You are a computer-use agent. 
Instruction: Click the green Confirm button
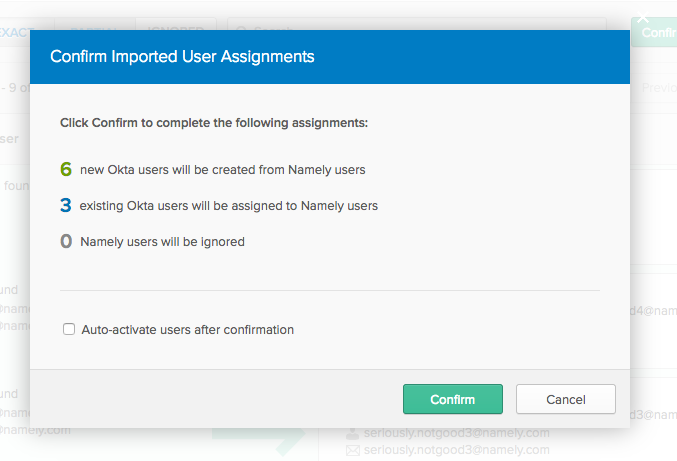452,399
